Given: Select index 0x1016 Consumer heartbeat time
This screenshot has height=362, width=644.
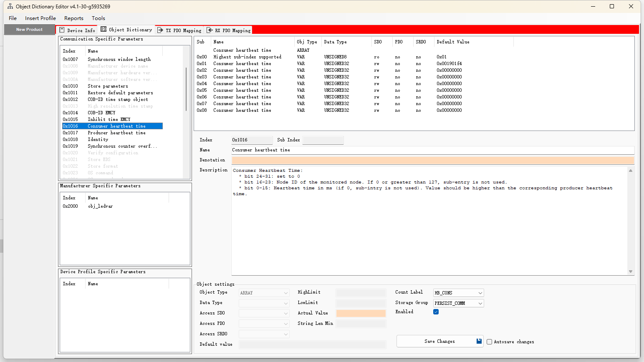Looking at the screenshot, I should [112, 126].
